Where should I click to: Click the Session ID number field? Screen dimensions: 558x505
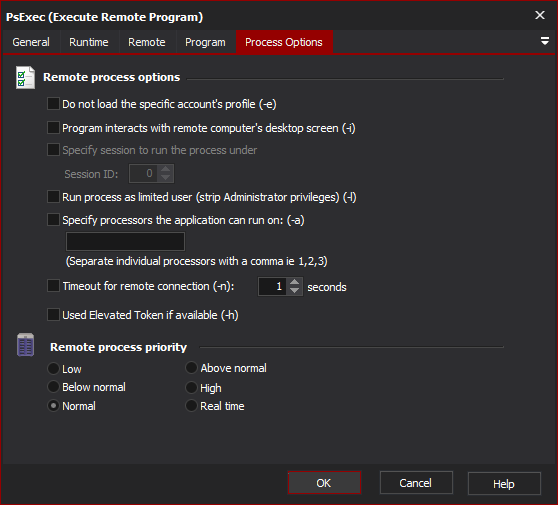point(143,174)
